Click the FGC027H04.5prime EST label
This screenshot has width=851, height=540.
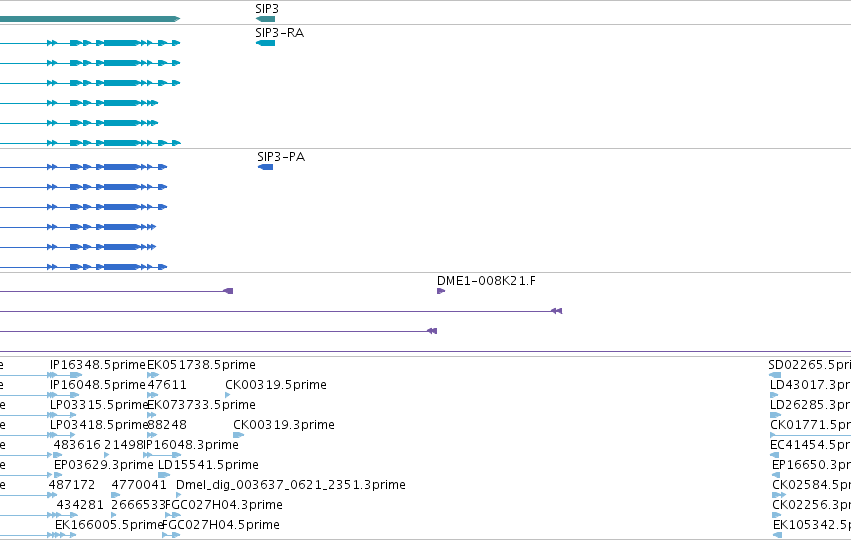221,525
